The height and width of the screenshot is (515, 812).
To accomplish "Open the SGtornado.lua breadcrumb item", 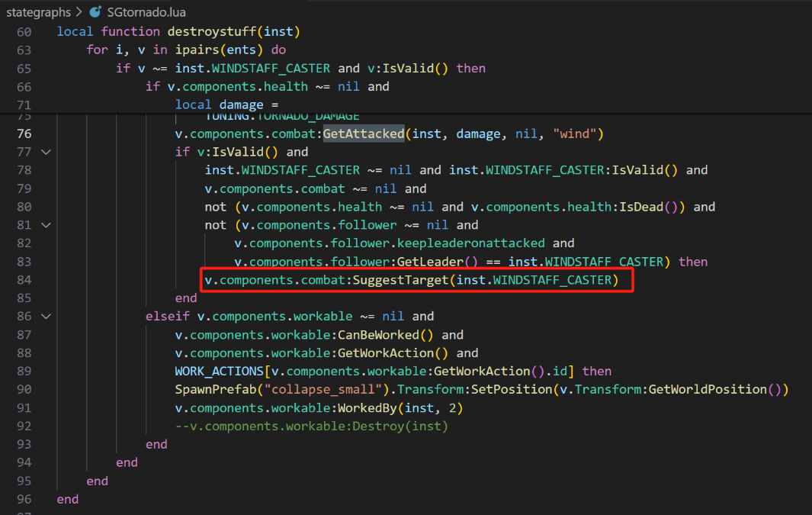I will 146,12.
